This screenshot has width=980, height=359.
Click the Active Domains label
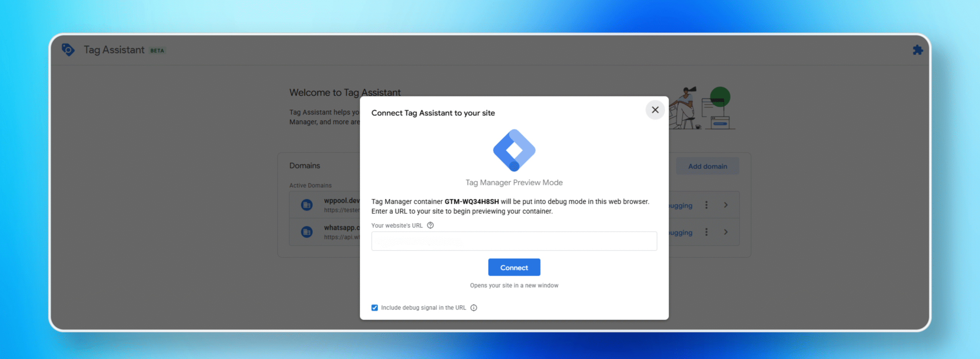[x=310, y=185]
